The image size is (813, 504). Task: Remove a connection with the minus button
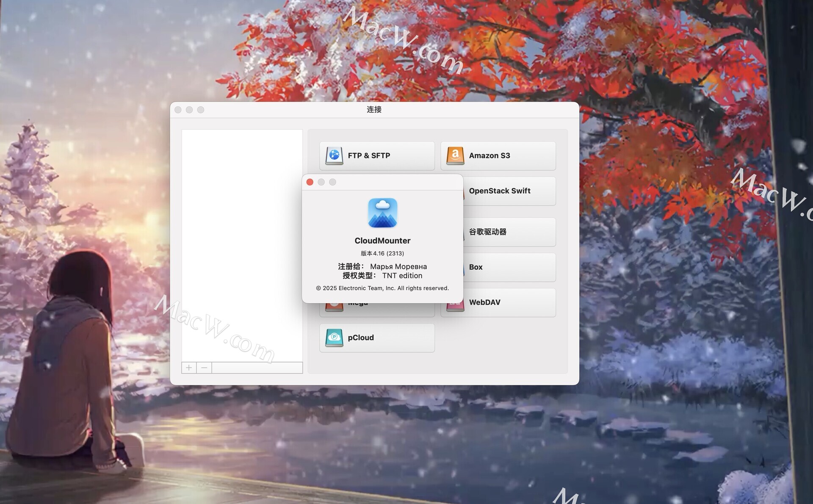tap(204, 368)
